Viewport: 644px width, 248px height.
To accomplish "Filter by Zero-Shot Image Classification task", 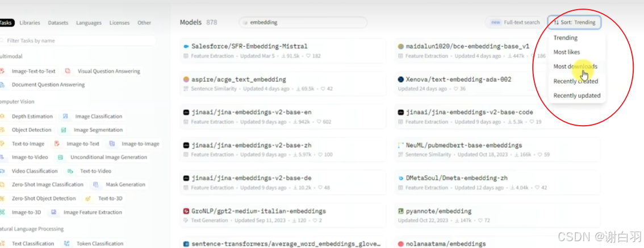I will (42, 185).
